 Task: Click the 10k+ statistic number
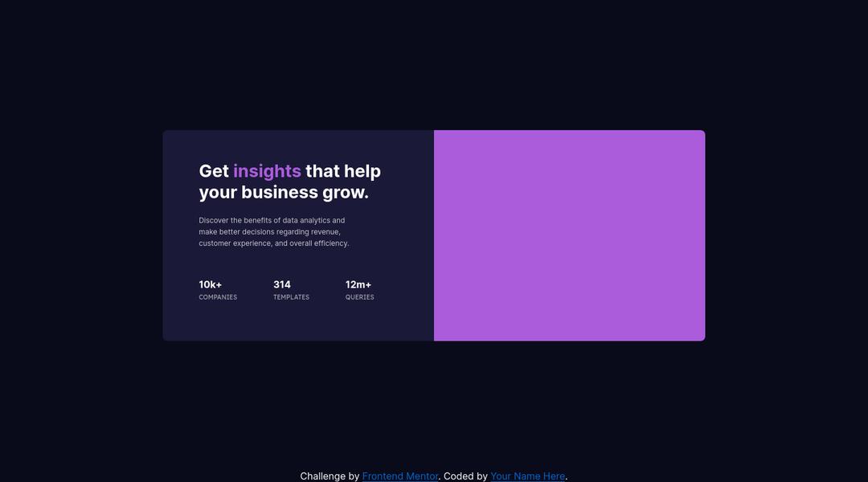pos(211,284)
